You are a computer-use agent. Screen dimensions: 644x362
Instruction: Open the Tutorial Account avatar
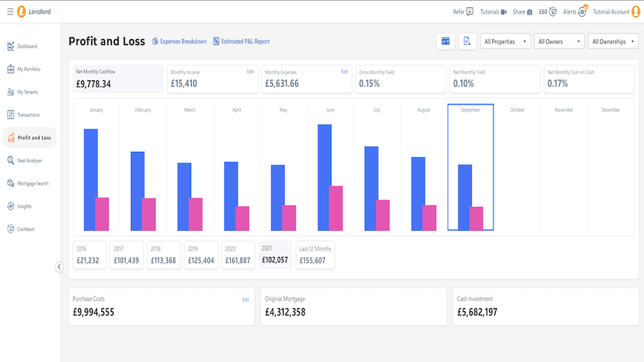pyautogui.click(x=635, y=12)
